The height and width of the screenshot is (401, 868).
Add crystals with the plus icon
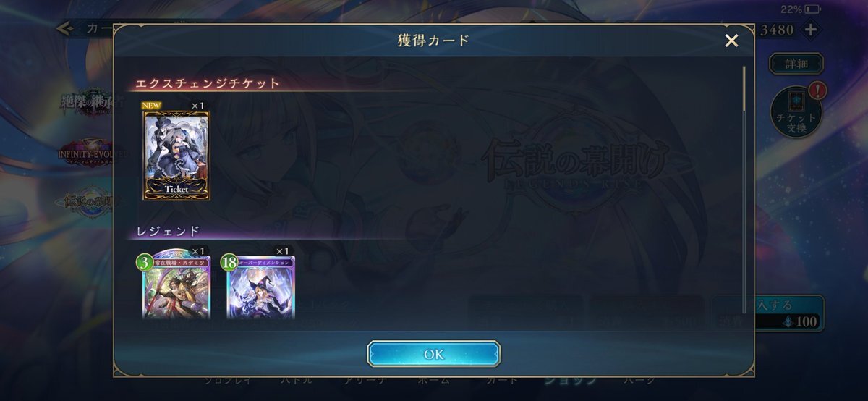pyautogui.click(x=810, y=30)
